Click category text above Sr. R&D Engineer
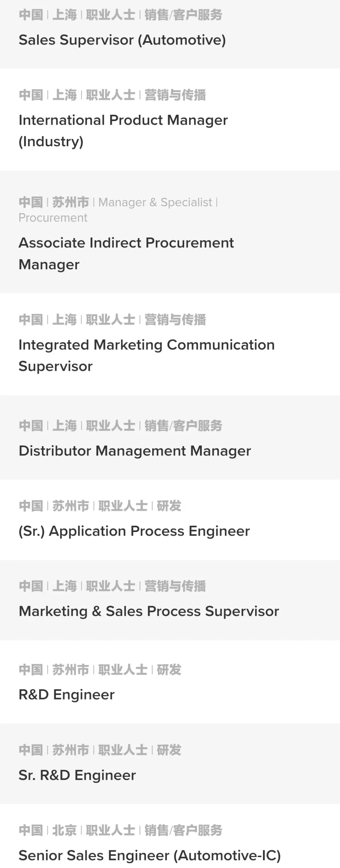Image resolution: width=340 pixels, height=868 pixels. [x=100, y=750]
